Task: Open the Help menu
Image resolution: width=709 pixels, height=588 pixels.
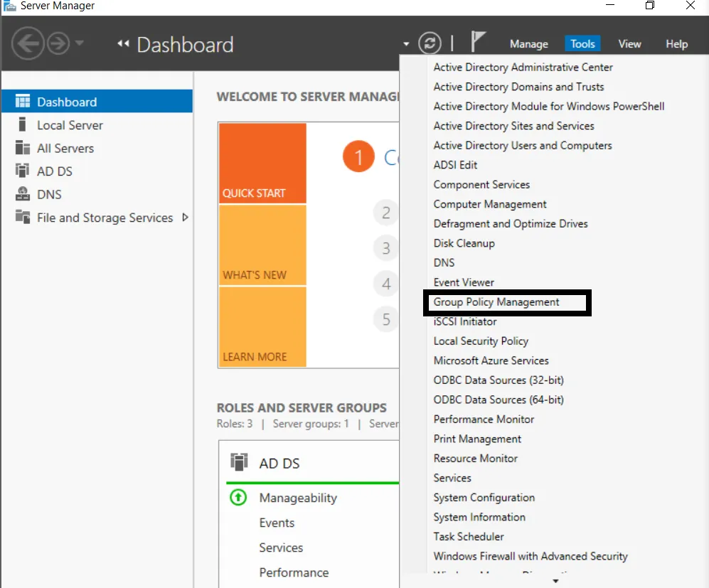Action: (x=676, y=44)
